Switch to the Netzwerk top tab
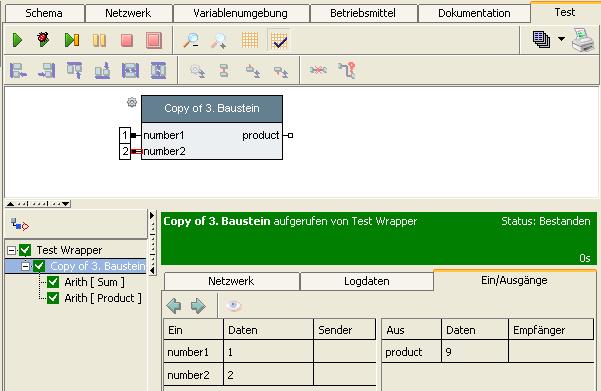The width and height of the screenshot is (601, 391). pyautogui.click(x=128, y=13)
